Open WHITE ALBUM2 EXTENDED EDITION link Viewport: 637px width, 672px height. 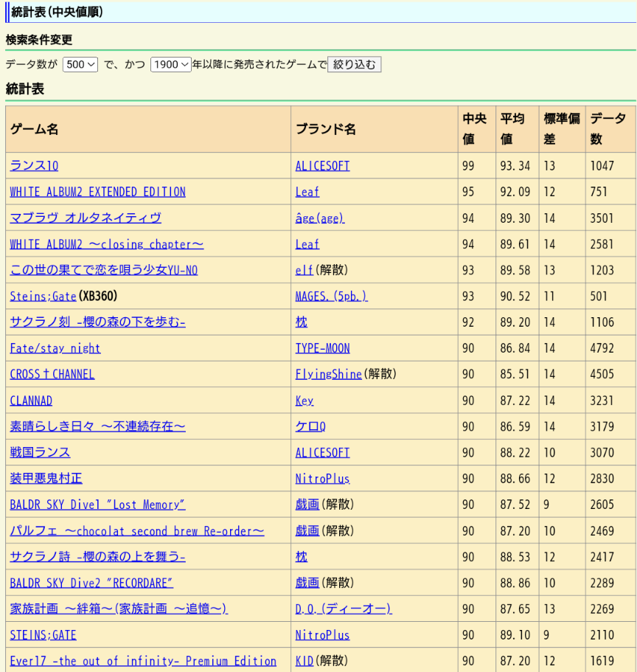point(97,192)
